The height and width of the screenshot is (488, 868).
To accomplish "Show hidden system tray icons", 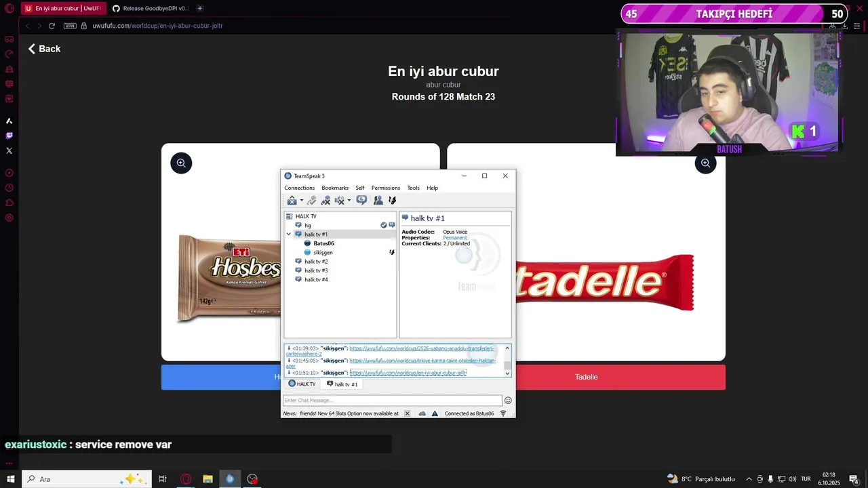I will tap(749, 479).
